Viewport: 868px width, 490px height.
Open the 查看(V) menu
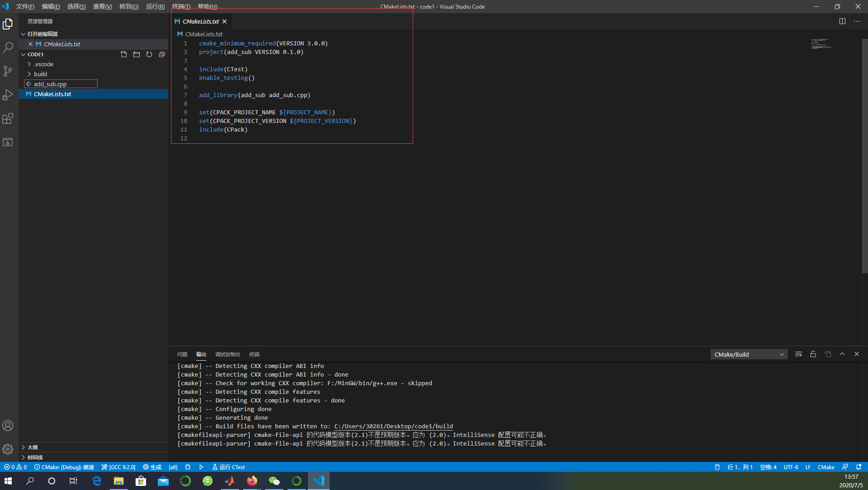pos(102,6)
